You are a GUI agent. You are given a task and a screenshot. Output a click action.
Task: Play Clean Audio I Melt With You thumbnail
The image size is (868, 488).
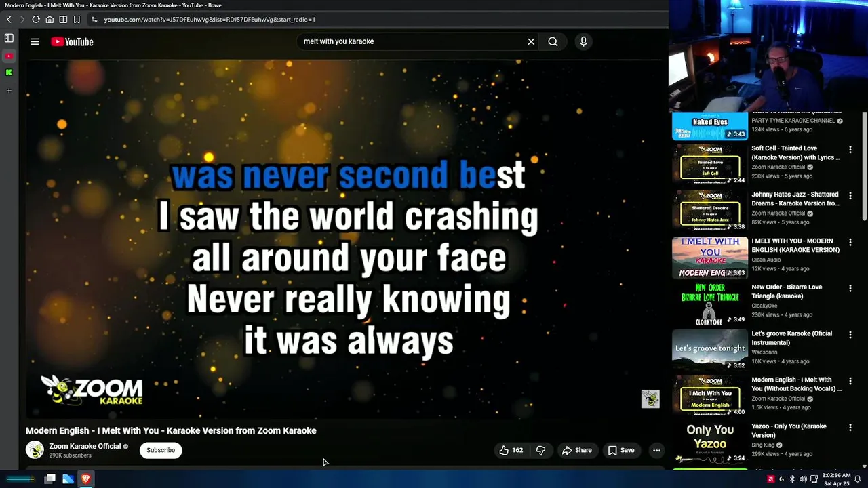[x=710, y=258]
